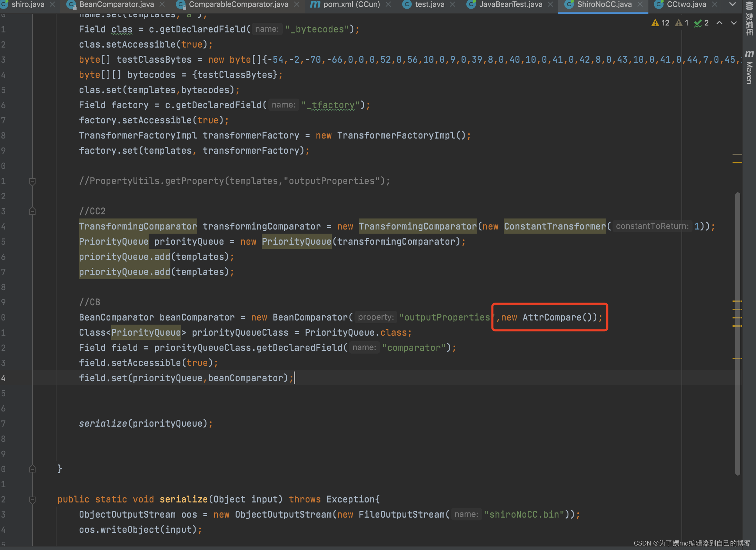This screenshot has width=756, height=550.
Task: Click ConstantTransformer class name
Action: (555, 226)
